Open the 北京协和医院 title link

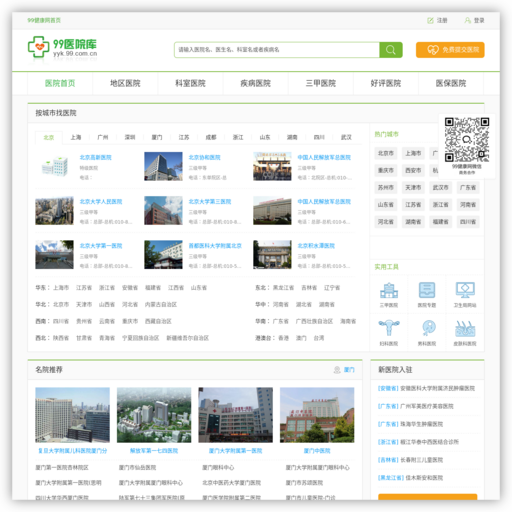click(x=205, y=157)
